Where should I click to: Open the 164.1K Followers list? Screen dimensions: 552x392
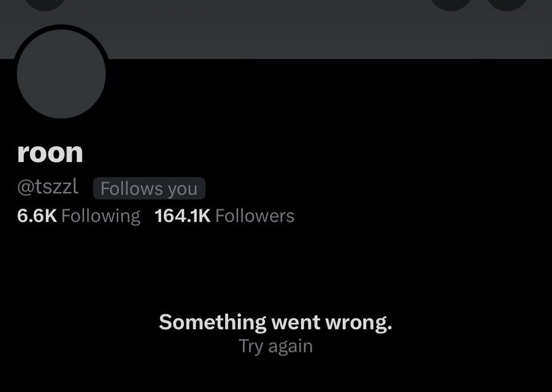[x=224, y=215]
